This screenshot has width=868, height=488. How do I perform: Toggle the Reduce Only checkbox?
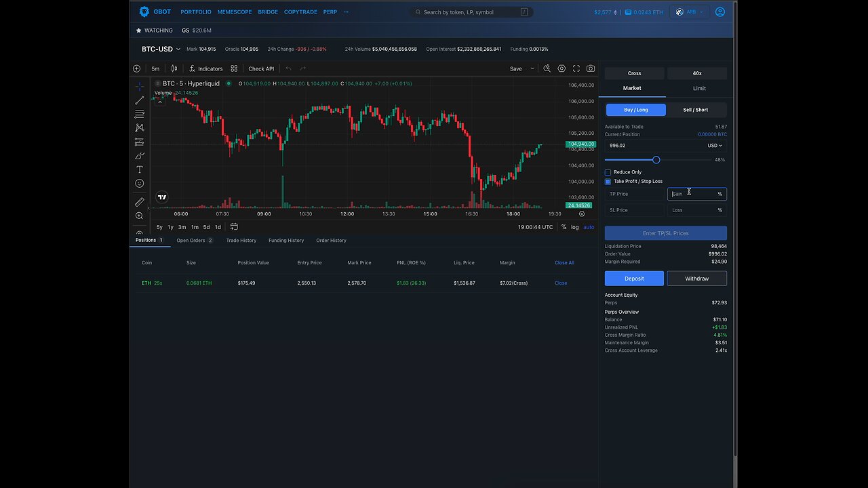608,172
